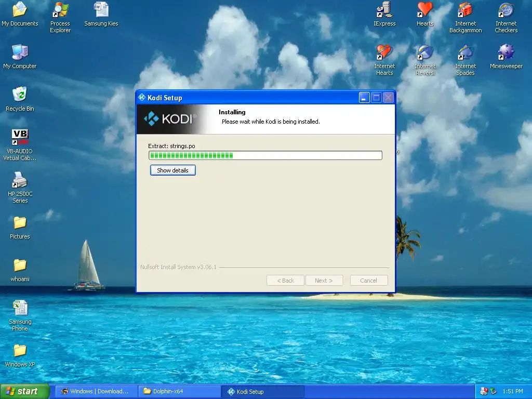Switch to the Windows | Download taskbar item

[x=96, y=391]
